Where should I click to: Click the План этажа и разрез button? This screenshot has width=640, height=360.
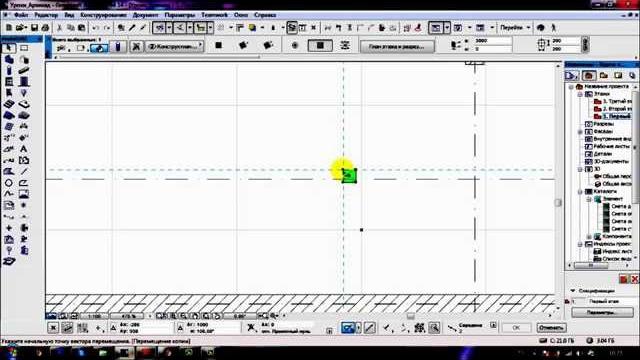(x=397, y=47)
